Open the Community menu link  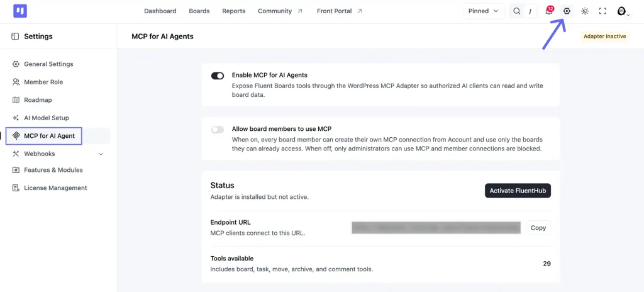[x=275, y=11]
